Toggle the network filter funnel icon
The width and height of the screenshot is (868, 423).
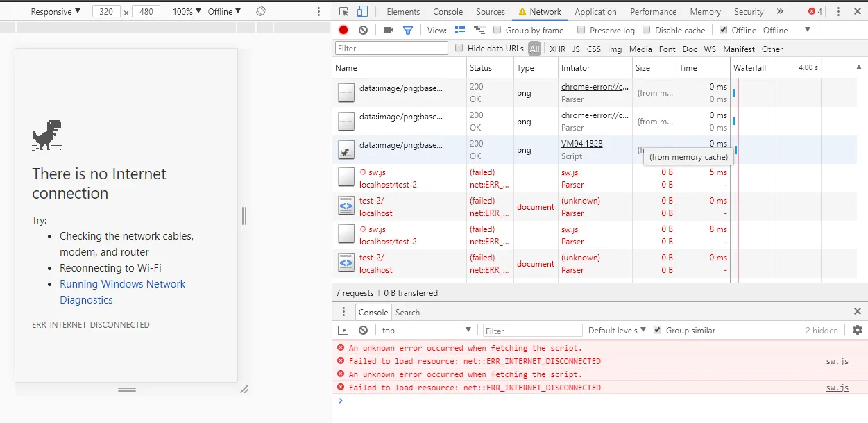click(408, 30)
